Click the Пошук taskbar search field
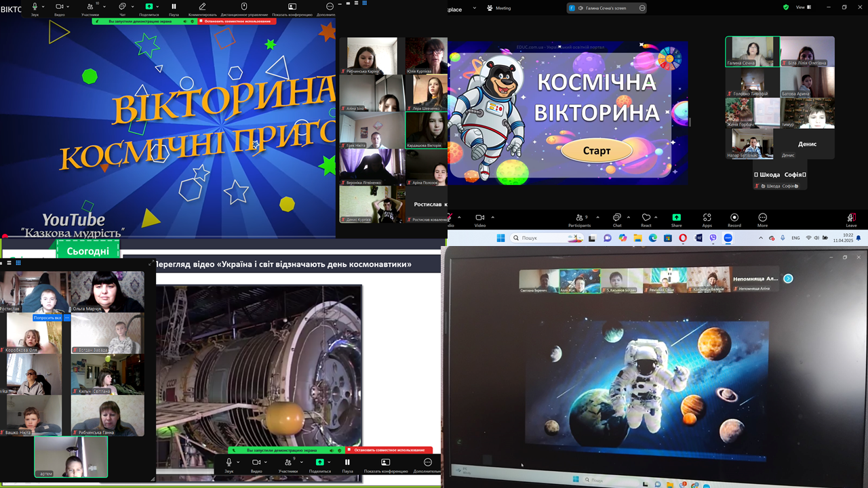Image resolution: width=868 pixels, height=488 pixels. tap(547, 238)
